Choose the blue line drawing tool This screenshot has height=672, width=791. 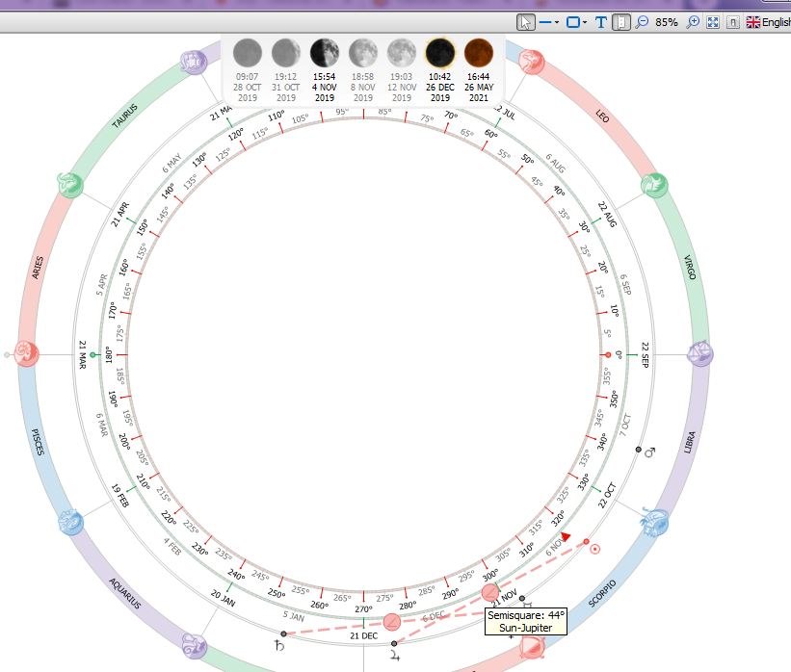545,22
